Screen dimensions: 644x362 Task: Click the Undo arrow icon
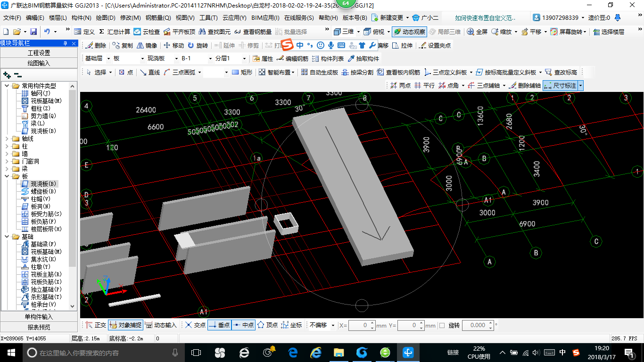click(x=47, y=32)
